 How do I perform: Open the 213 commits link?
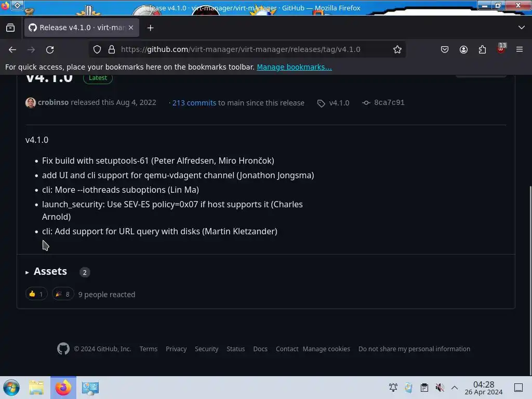coord(194,103)
